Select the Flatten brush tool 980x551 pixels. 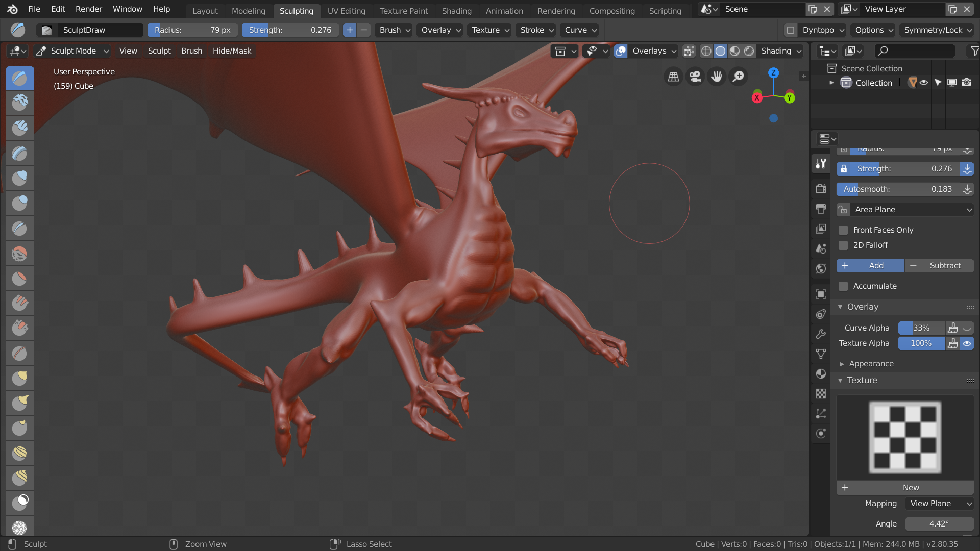click(20, 278)
